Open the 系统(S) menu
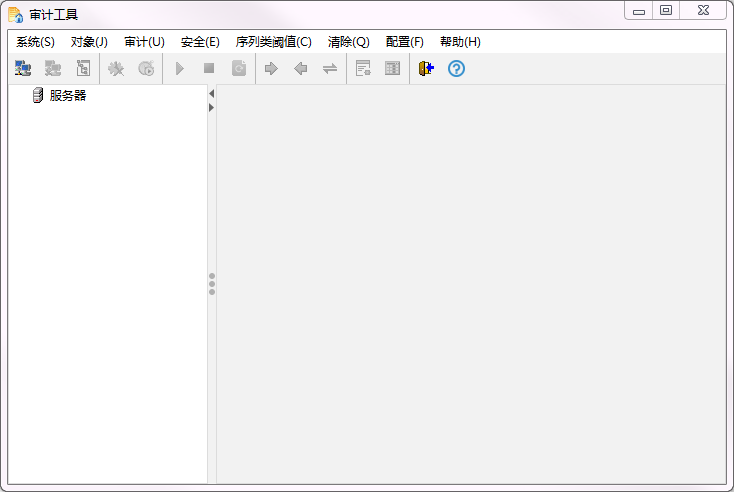The width and height of the screenshot is (734, 492). pyautogui.click(x=36, y=42)
